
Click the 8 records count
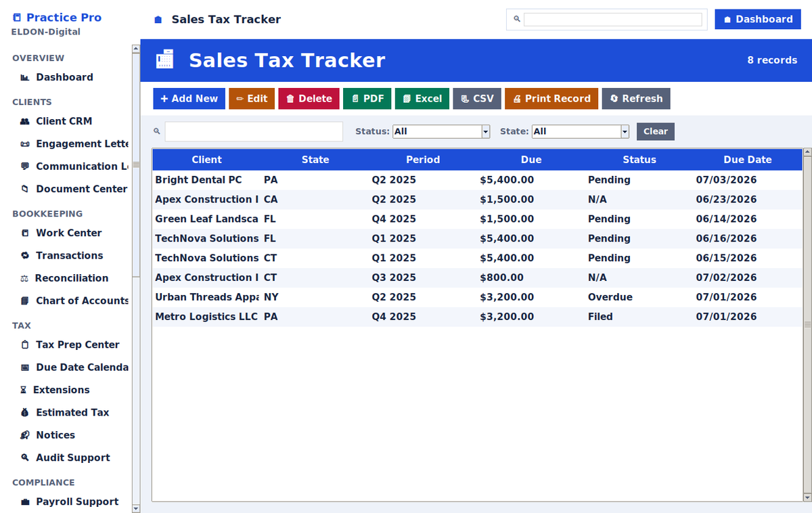point(772,60)
